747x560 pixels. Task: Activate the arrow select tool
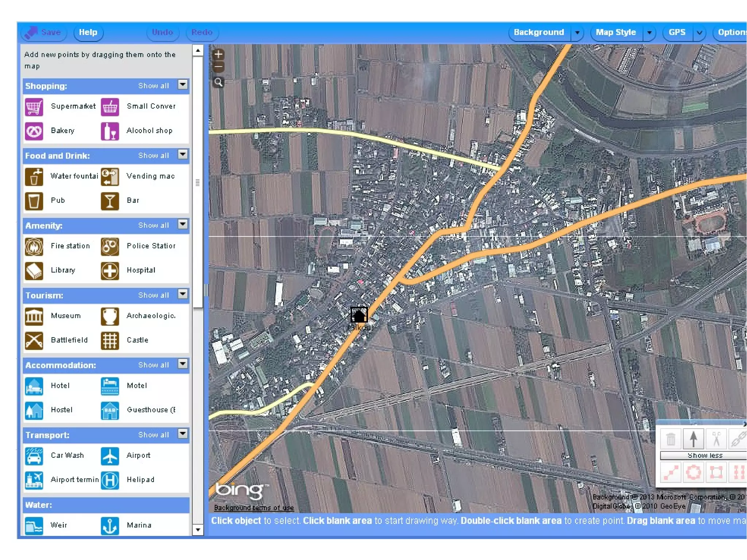point(693,438)
